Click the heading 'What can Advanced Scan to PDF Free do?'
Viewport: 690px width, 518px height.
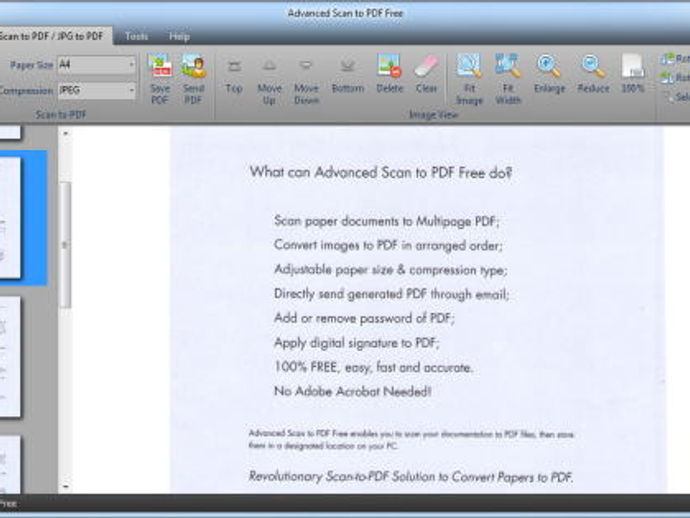(x=381, y=172)
